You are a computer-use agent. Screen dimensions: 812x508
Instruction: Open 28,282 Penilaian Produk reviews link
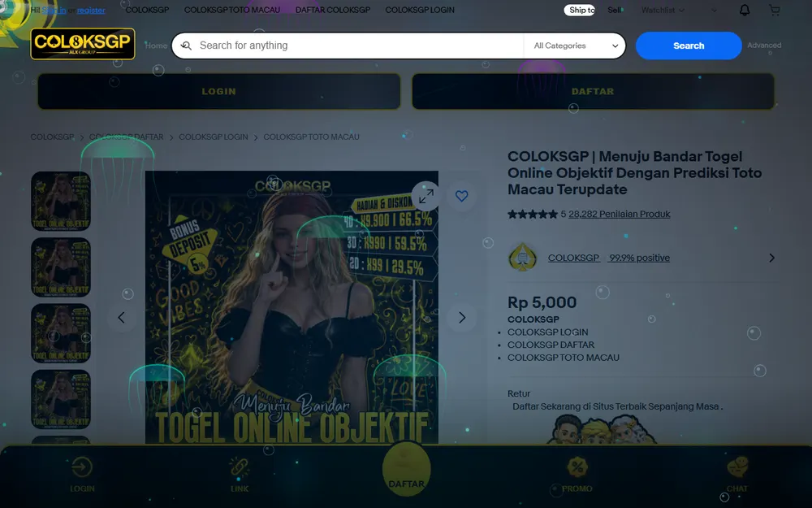point(619,214)
